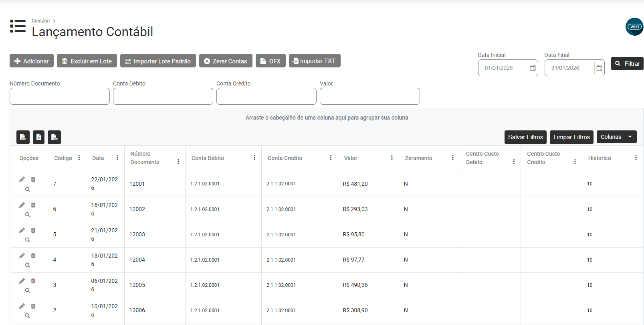Open the Código column options menu
644x325 pixels.
pyautogui.click(x=79, y=158)
